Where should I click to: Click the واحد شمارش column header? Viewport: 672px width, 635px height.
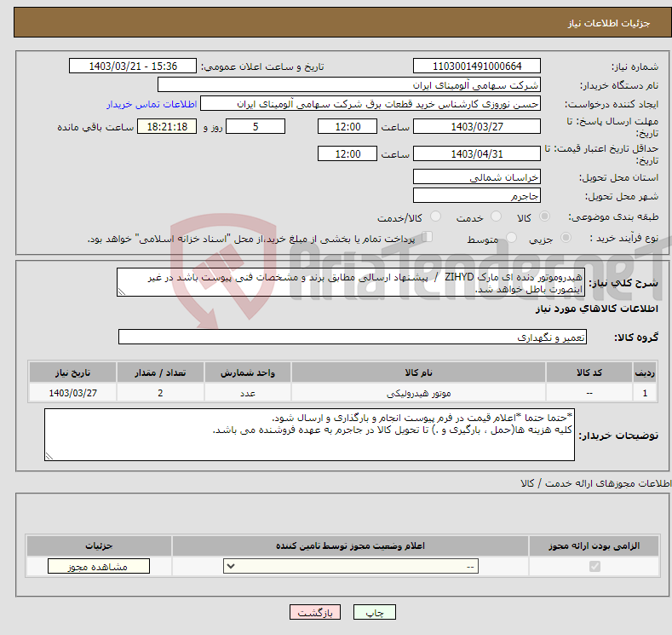[248, 372]
